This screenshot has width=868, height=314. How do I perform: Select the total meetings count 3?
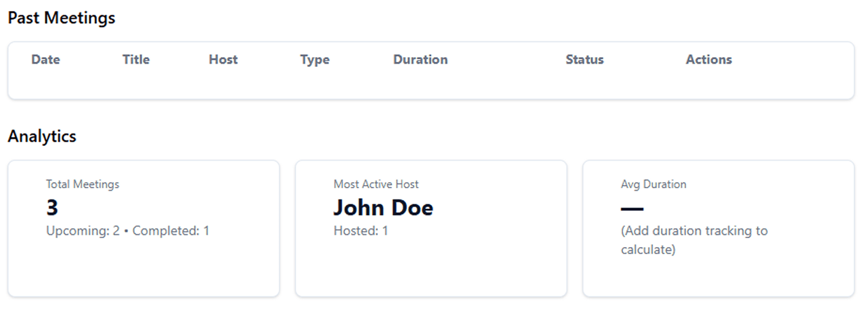[x=52, y=208]
